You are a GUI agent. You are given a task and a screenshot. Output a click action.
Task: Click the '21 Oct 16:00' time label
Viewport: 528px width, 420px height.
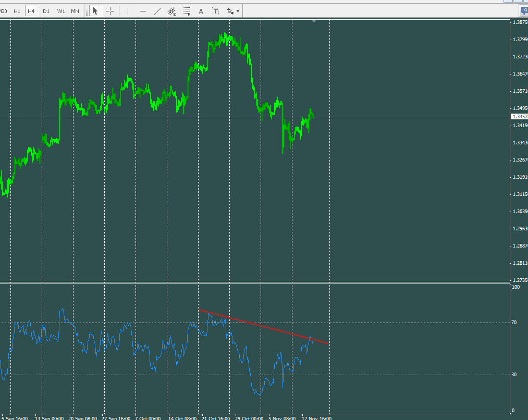(216, 418)
